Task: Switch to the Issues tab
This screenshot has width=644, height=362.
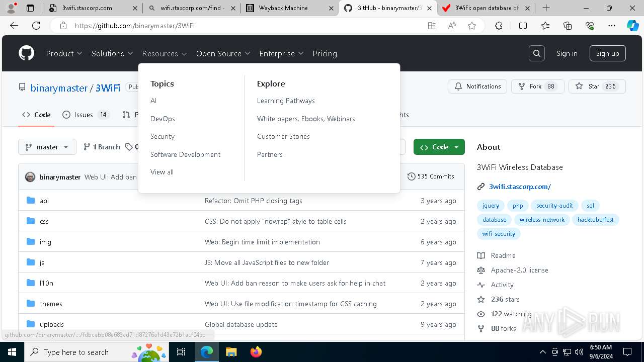Action: pos(85,115)
